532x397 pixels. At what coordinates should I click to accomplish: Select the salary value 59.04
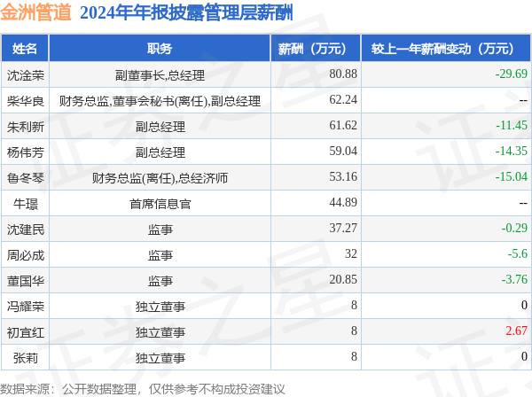coord(343,151)
